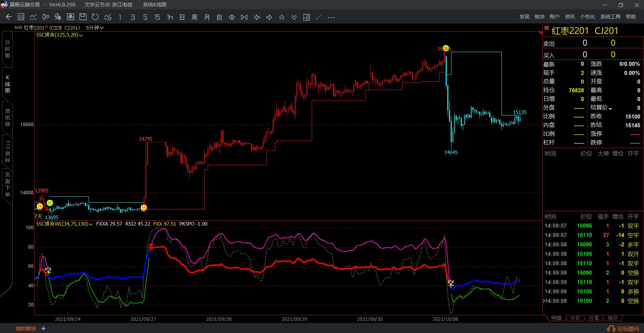This screenshot has width=644, height=333.
Task: Open the indicator settings chart icon
Action: [x=108, y=17]
